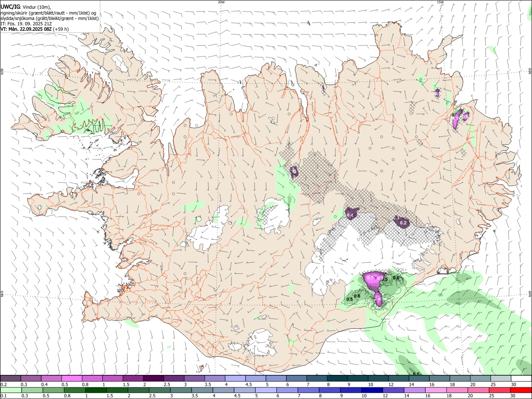Click the 'UWC/IG: Vindur (10m)' title text

tap(25, 7)
